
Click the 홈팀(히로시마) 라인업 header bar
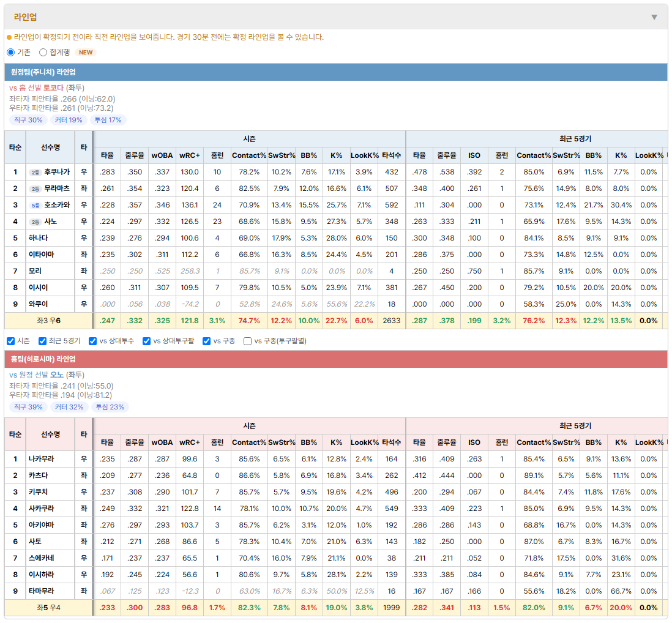[x=336, y=359]
